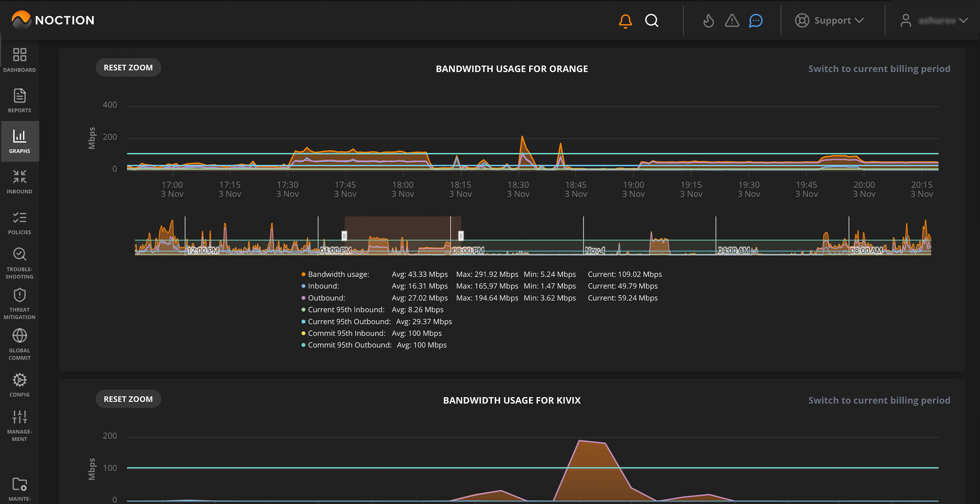Open the Graphs panel in the sidebar
This screenshot has width=980, height=504.
pos(19,141)
